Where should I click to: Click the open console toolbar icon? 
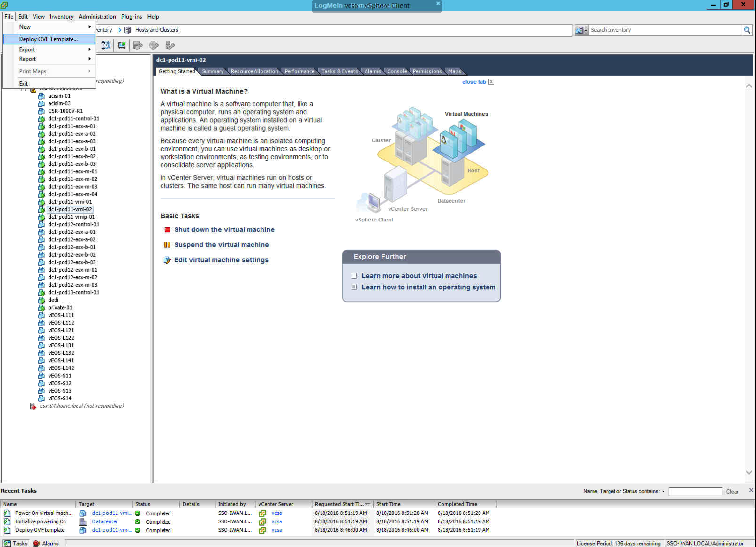[x=122, y=45]
